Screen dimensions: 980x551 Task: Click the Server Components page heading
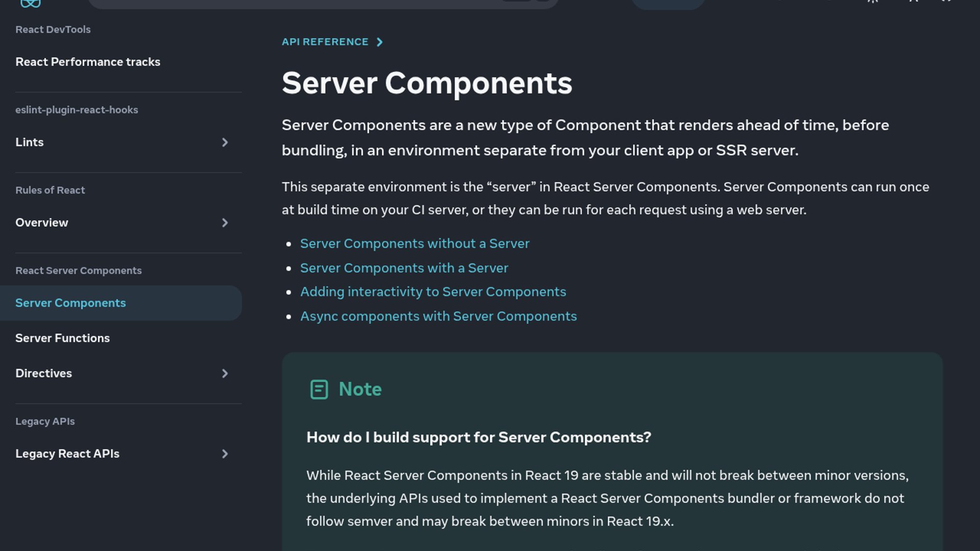pos(427,83)
